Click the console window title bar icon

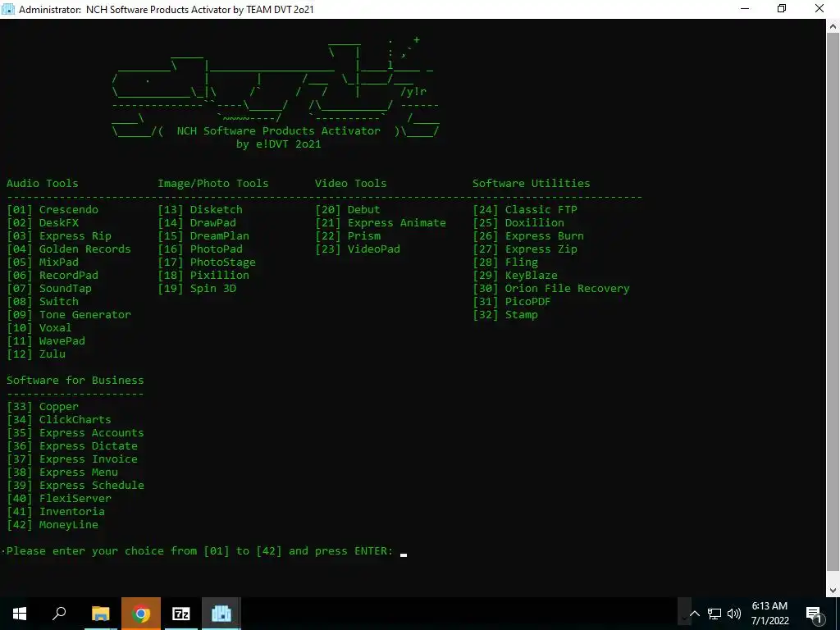click(8, 9)
